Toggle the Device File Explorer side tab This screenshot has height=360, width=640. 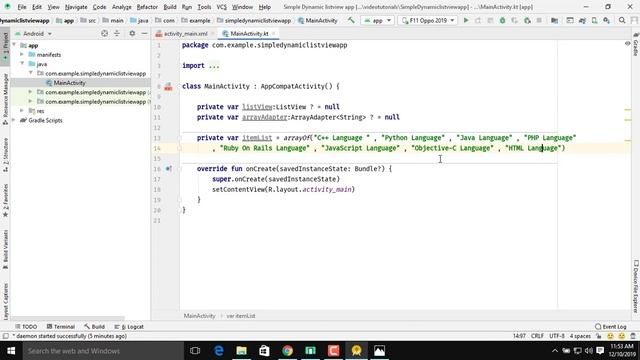636,287
